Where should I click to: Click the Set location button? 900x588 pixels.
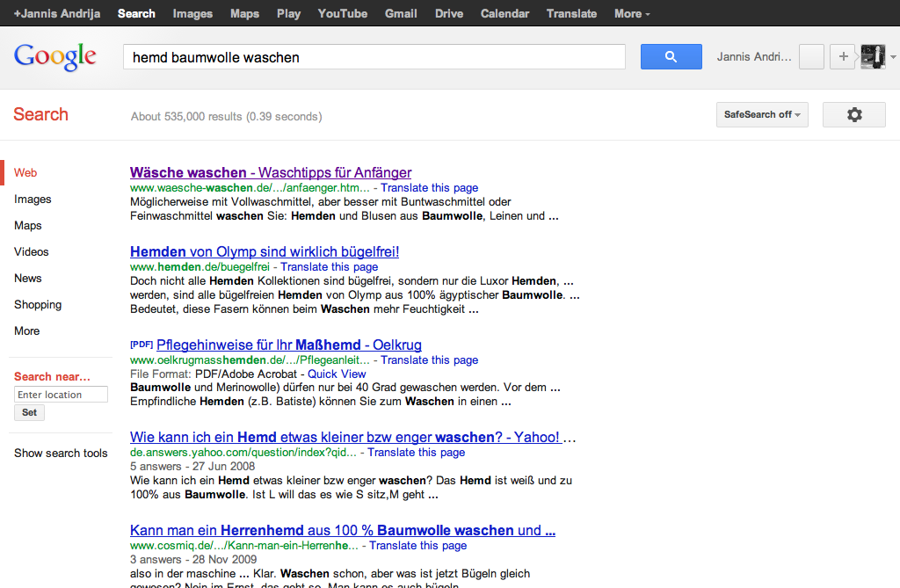pos(29,413)
